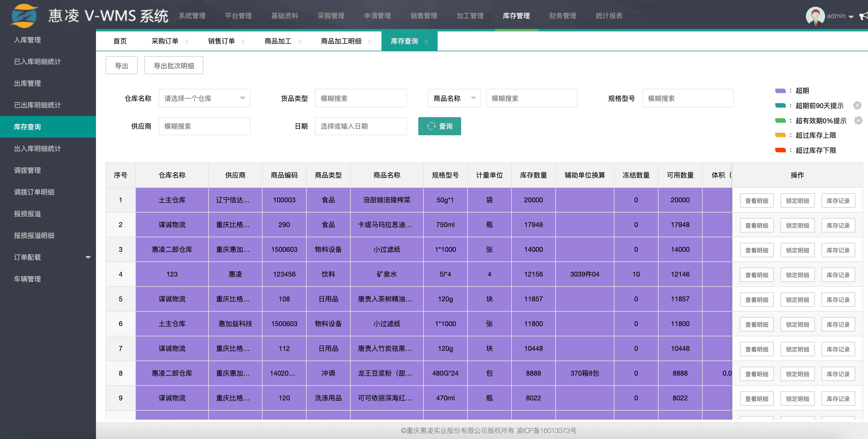Viewport: 868px width, 439px height.
Task: Switch to the 商品加工 tab
Action: [x=278, y=41]
